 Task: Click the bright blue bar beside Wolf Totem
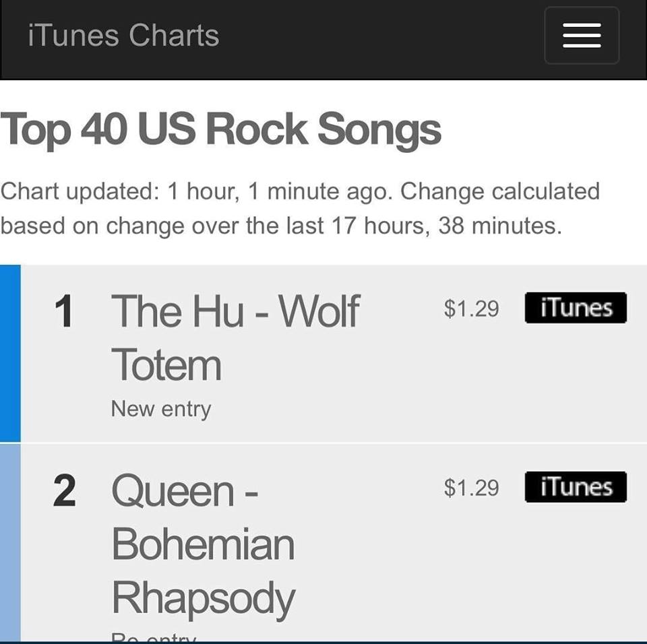[10, 353]
